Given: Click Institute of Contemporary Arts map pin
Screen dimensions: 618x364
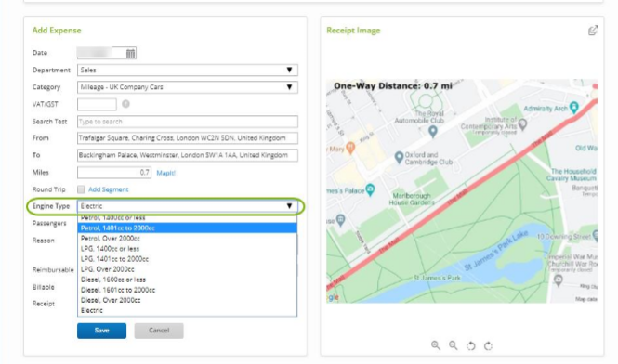Looking at the screenshot, I should (x=522, y=124).
